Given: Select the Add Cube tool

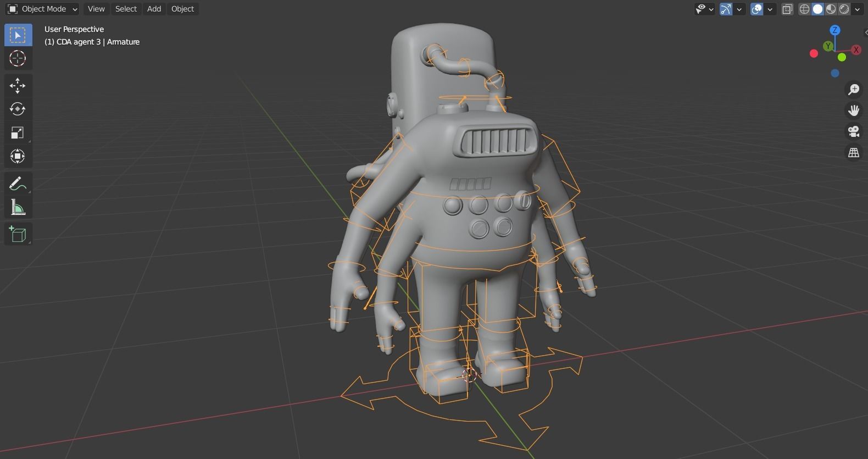Looking at the screenshot, I should tap(18, 234).
